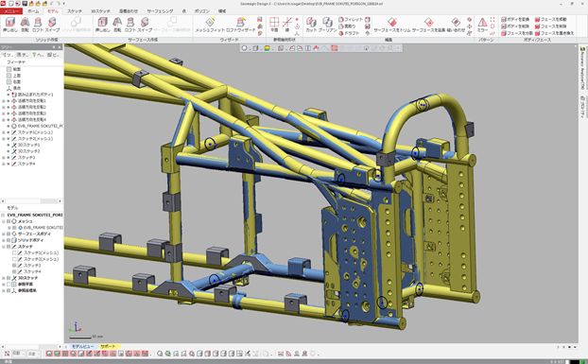Click the red メニュー button
The image size is (588, 364).
coord(11,11)
